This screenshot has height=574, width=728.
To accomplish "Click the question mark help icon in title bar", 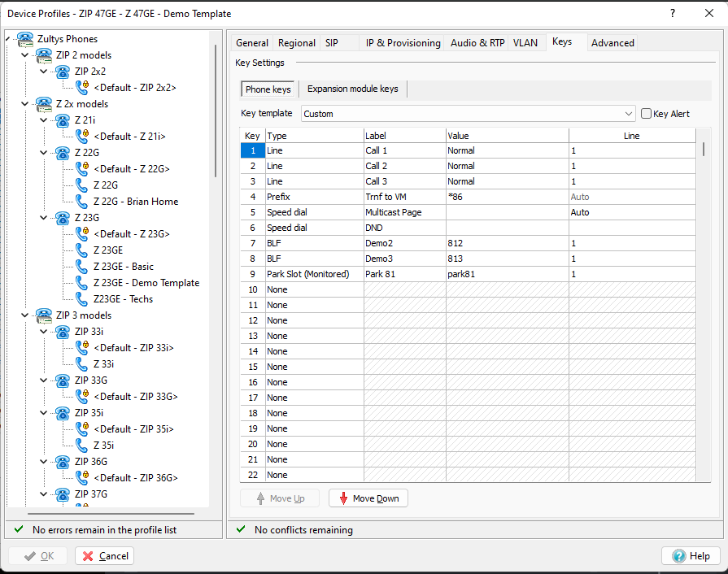I will pos(672,14).
